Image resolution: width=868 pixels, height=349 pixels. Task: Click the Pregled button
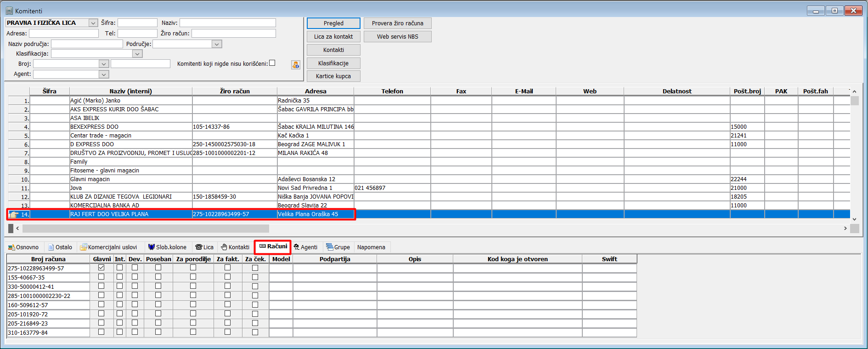333,23
